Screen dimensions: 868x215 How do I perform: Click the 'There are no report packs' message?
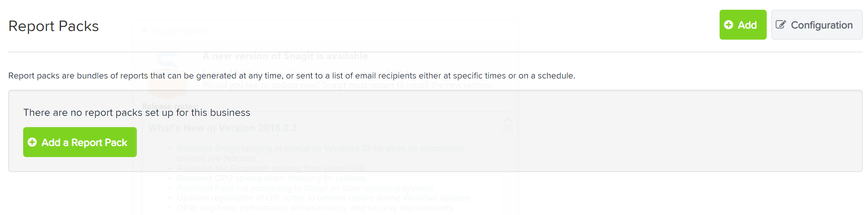tap(137, 113)
